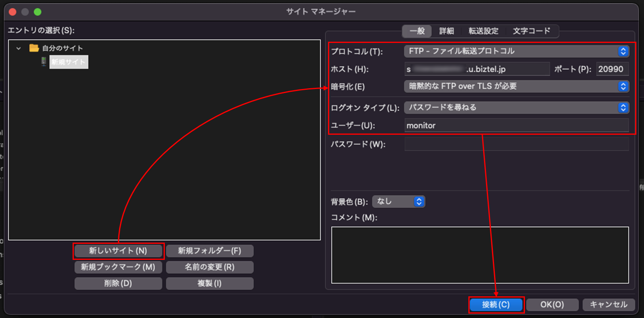Click the ポート number field
644x318 pixels.
click(612, 69)
